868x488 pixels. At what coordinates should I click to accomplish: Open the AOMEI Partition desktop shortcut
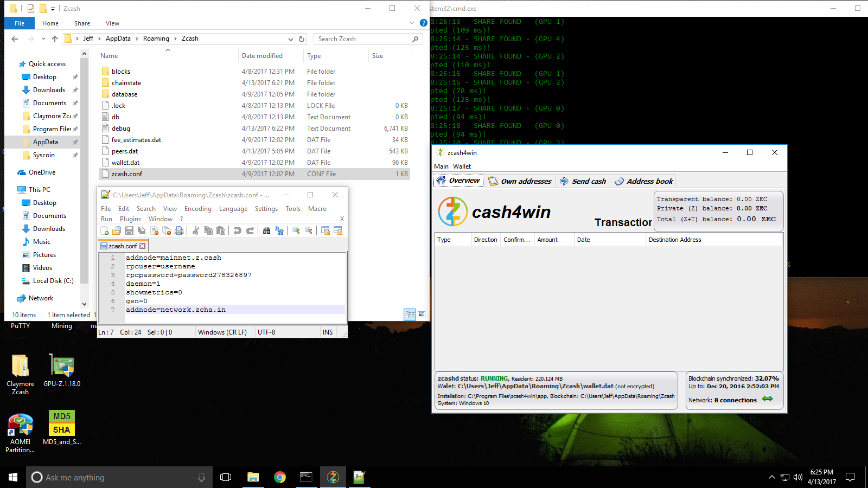click(20, 433)
